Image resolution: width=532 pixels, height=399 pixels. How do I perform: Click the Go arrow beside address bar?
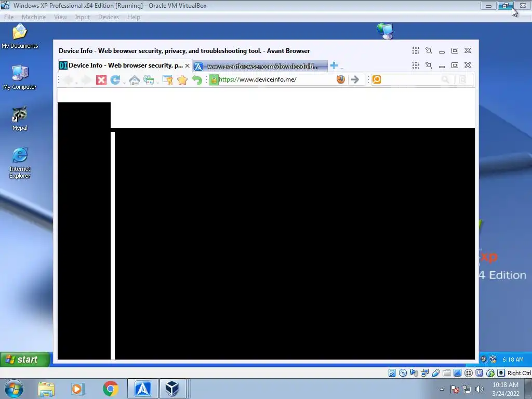click(355, 79)
